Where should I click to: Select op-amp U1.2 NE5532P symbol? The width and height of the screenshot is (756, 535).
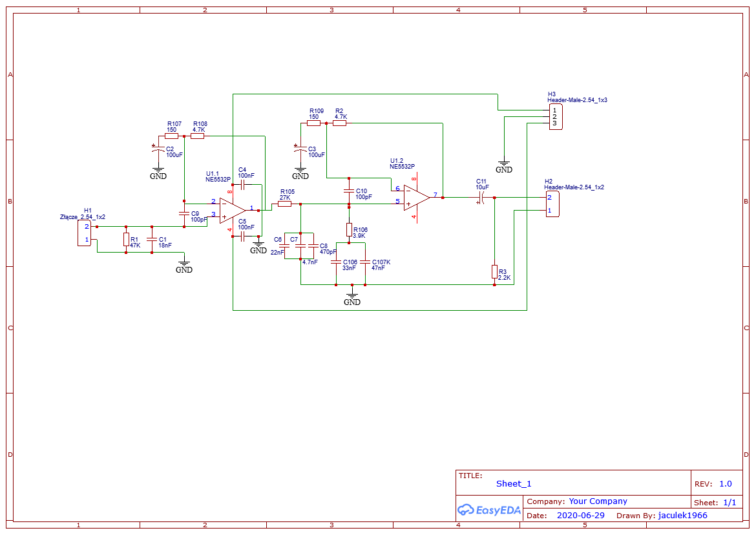[x=417, y=198]
